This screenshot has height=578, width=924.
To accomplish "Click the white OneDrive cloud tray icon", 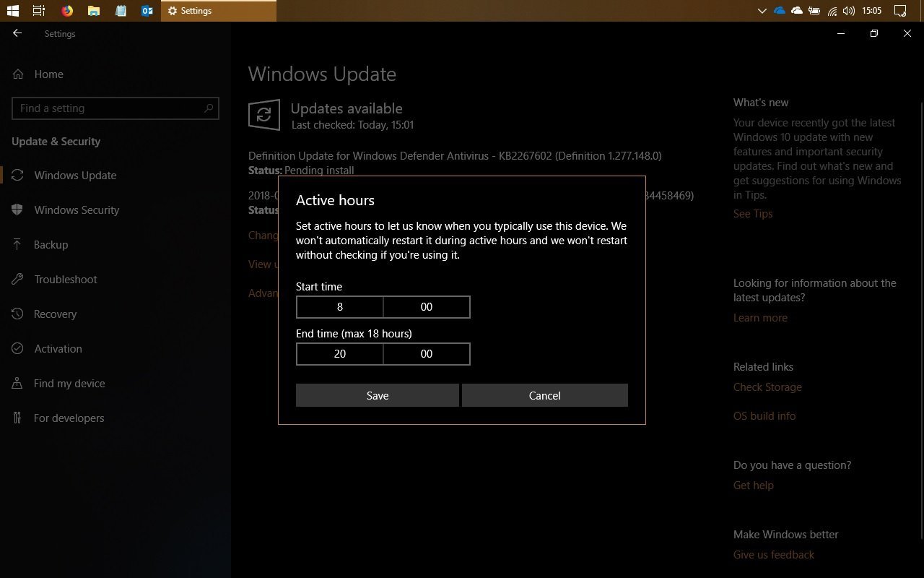I will pos(797,11).
